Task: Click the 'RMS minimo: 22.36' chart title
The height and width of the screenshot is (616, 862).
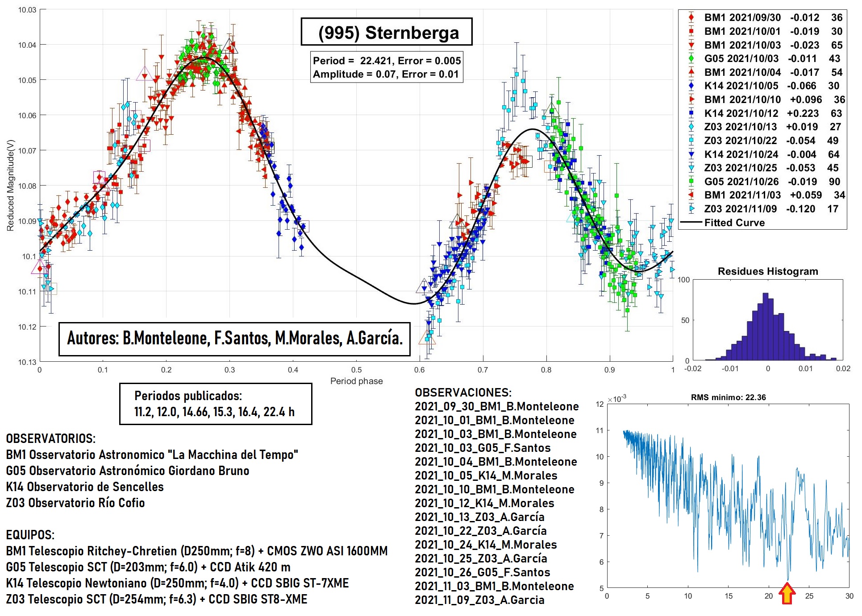Action: (x=728, y=397)
